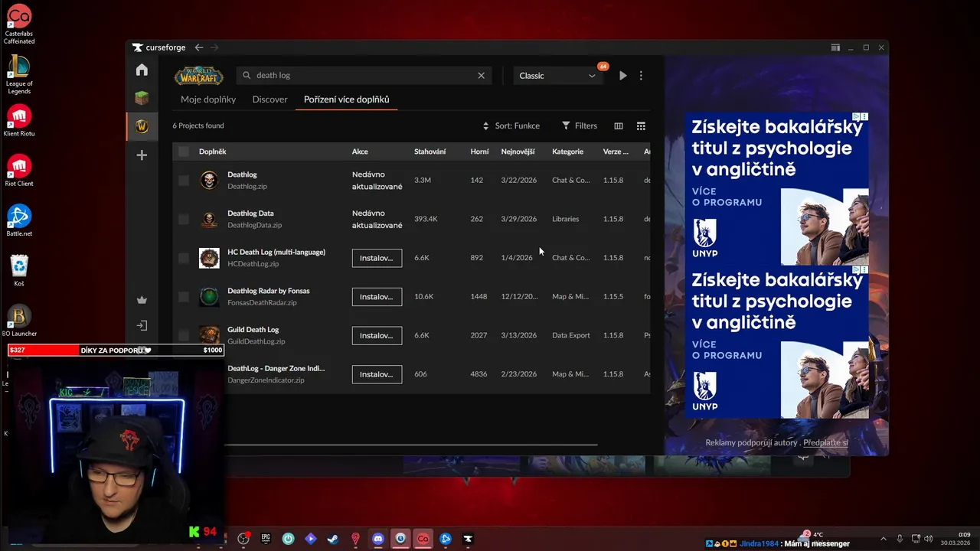Open Riot Client desktop shortcut
The image size is (980, 551).
click(x=19, y=171)
